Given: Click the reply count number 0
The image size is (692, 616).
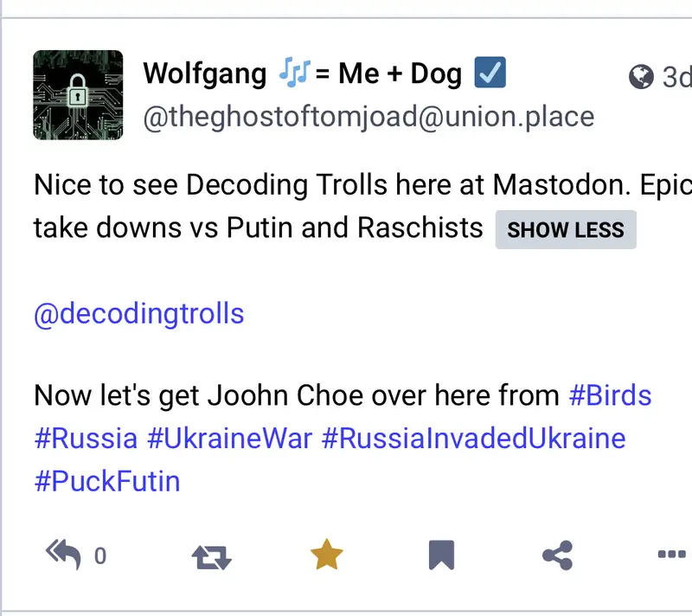Looking at the screenshot, I should 99,556.
